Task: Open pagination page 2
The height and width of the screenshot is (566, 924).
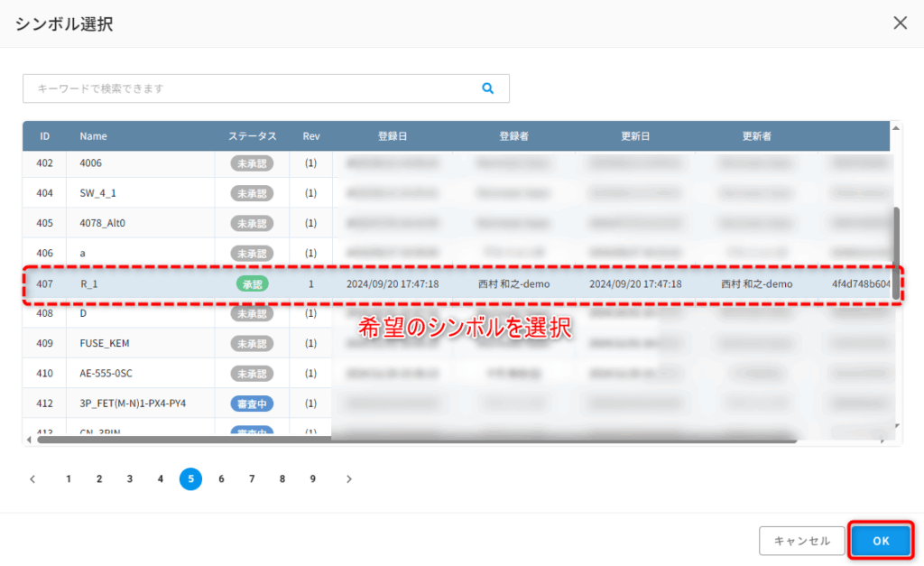Action: click(x=99, y=478)
